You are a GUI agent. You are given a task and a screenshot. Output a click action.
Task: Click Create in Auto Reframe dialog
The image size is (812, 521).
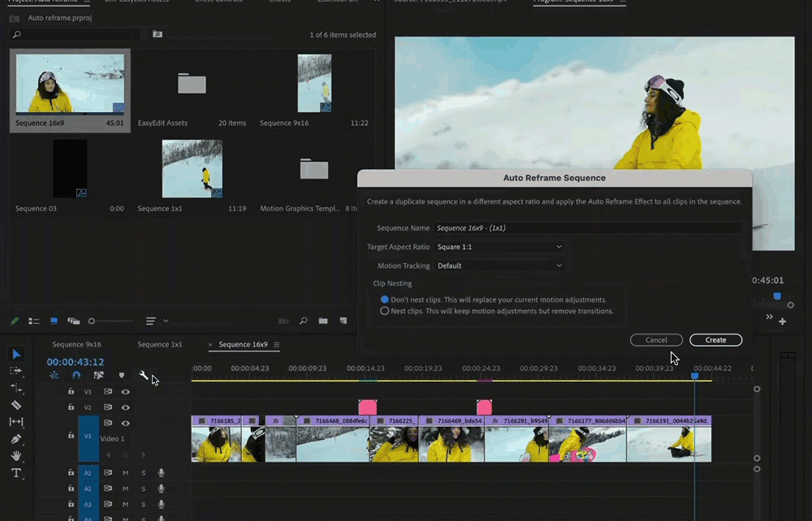click(x=715, y=340)
